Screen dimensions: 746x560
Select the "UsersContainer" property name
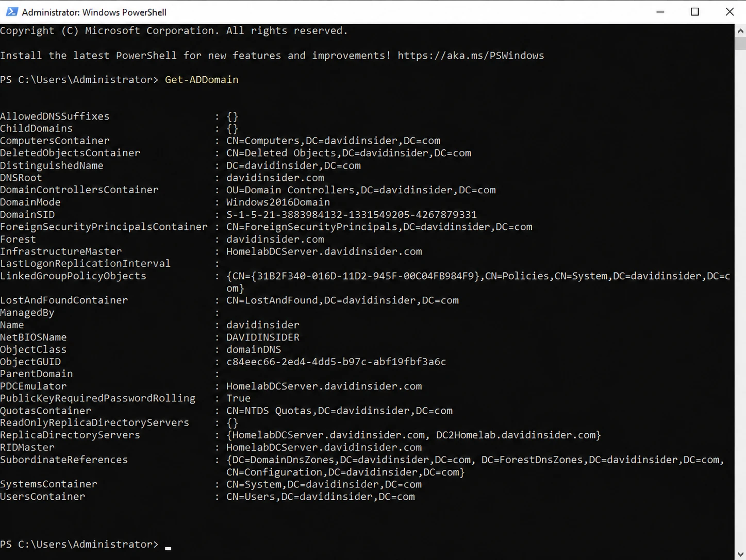(x=42, y=497)
